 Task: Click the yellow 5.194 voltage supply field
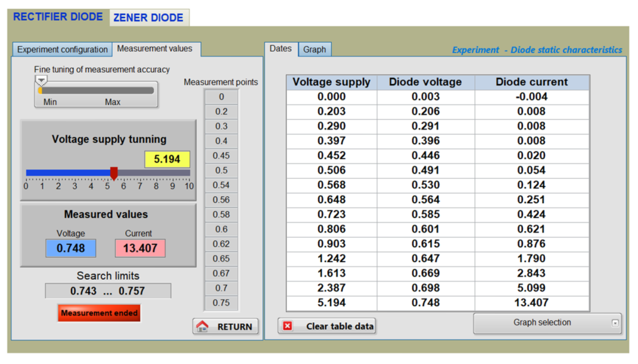[x=167, y=159]
